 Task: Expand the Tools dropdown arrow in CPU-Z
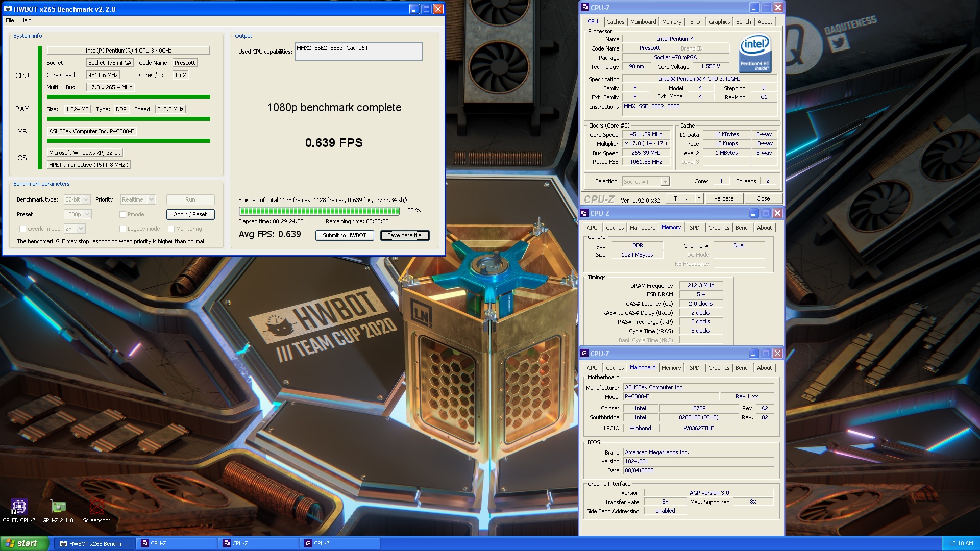(699, 198)
